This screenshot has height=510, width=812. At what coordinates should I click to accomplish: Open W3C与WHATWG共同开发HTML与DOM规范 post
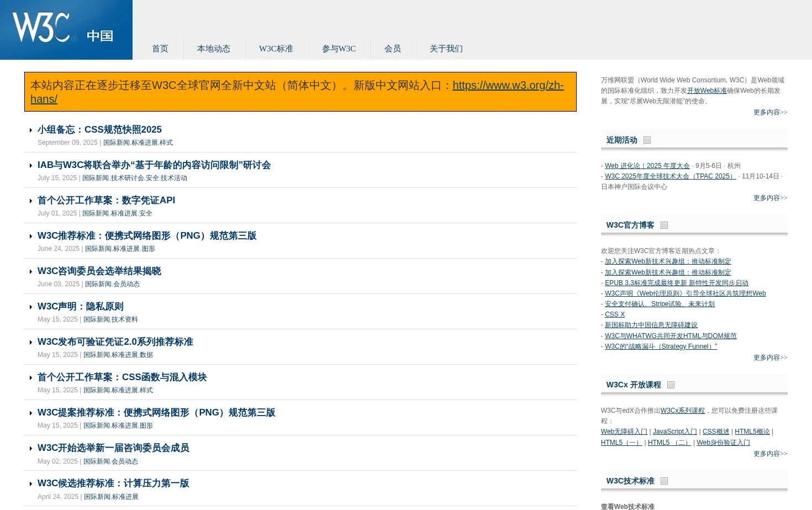671,336
